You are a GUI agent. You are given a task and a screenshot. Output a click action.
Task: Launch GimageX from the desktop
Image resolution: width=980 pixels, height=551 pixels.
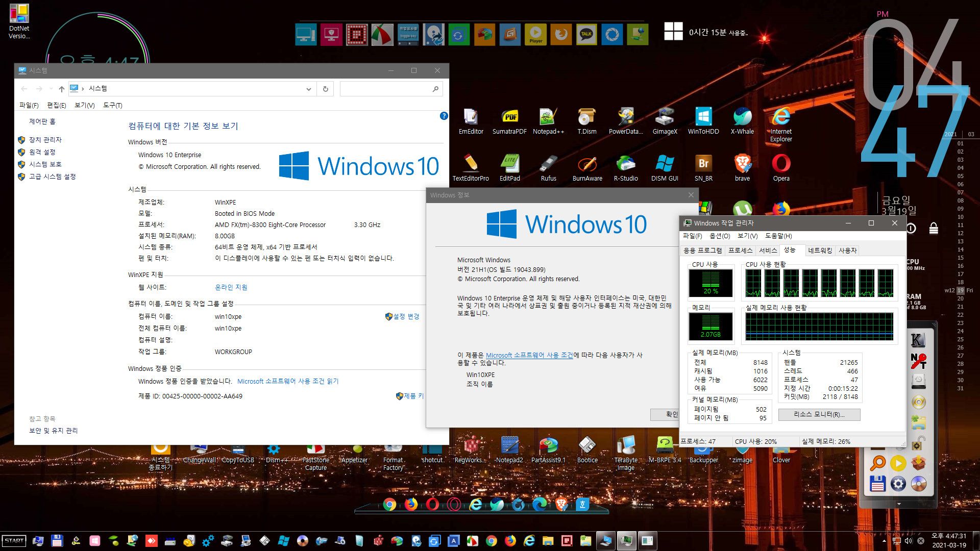pos(665,121)
